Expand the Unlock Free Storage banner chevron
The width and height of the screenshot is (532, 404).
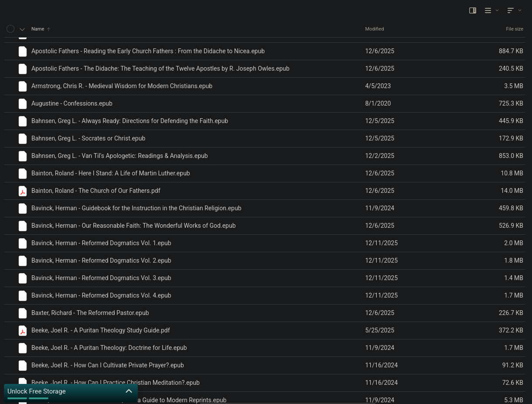pyautogui.click(x=129, y=391)
